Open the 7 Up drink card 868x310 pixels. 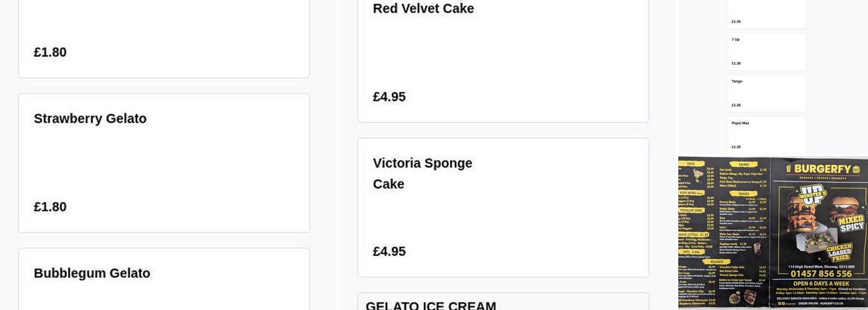[x=767, y=51]
